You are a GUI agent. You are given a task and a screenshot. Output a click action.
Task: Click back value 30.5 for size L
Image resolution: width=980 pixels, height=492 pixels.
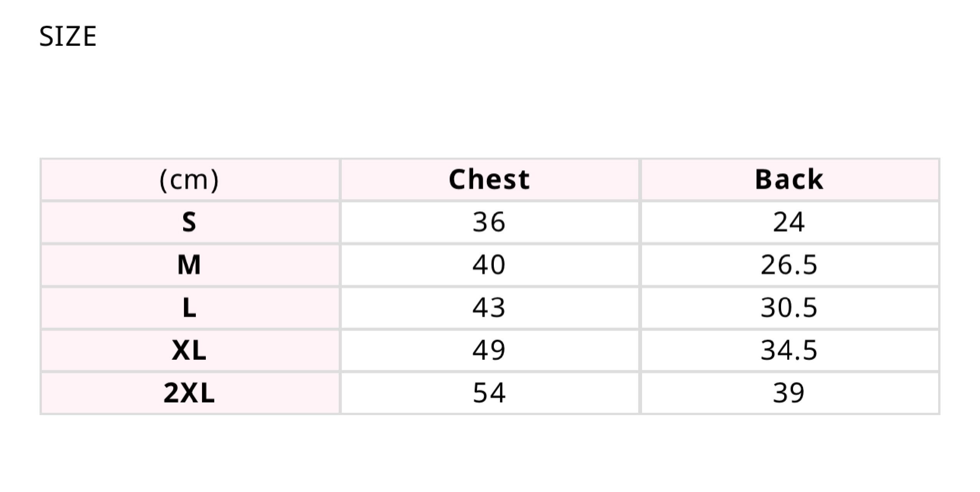(789, 308)
